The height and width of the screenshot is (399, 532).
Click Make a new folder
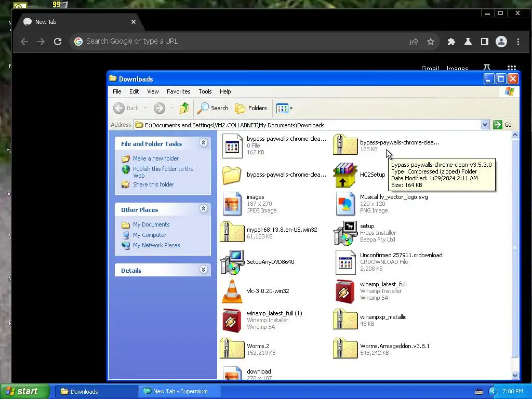pyautogui.click(x=156, y=158)
